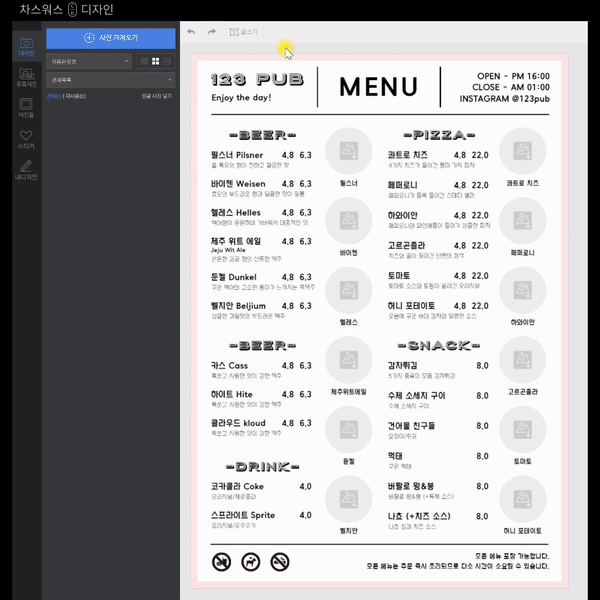Click the 사진 가져오기 import photo button
Image resolution: width=600 pixels, height=600 pixels.
(x=111, y=38)
